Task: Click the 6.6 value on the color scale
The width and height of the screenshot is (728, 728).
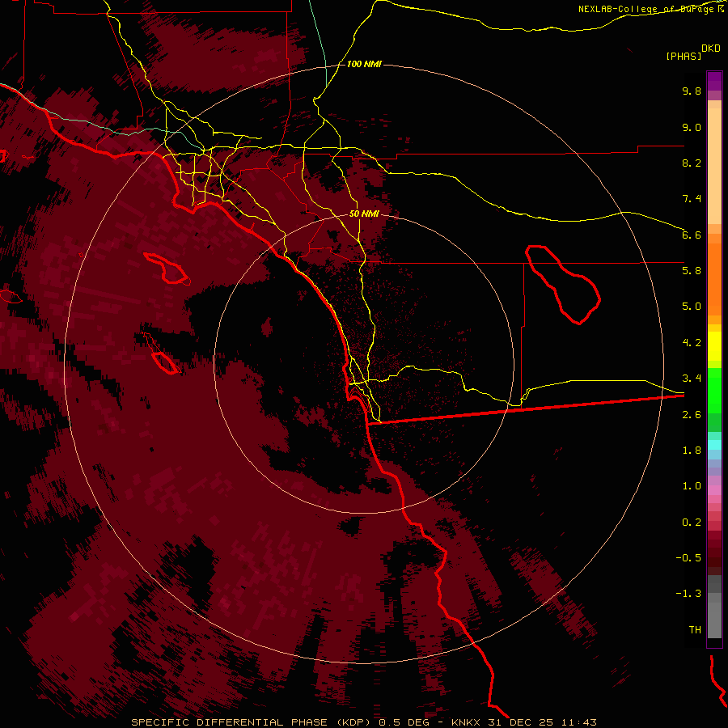Action: pos(692,235)
